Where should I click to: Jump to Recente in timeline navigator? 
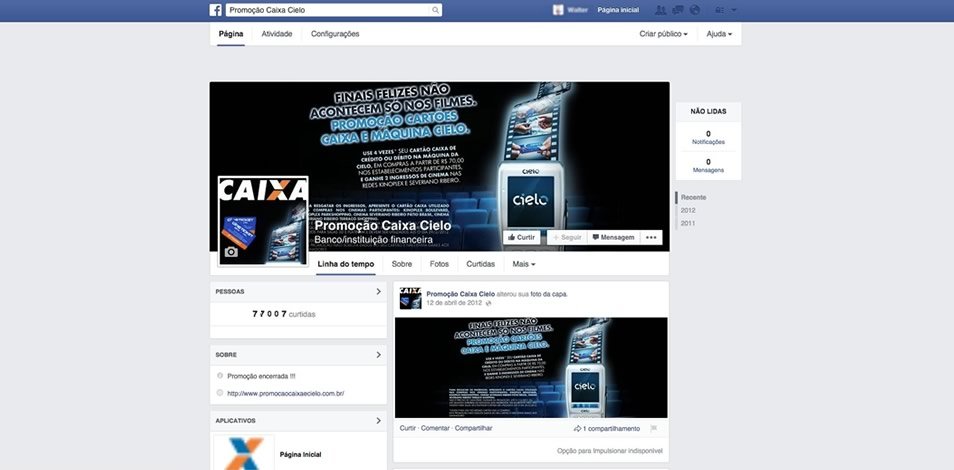pos(693,197)
